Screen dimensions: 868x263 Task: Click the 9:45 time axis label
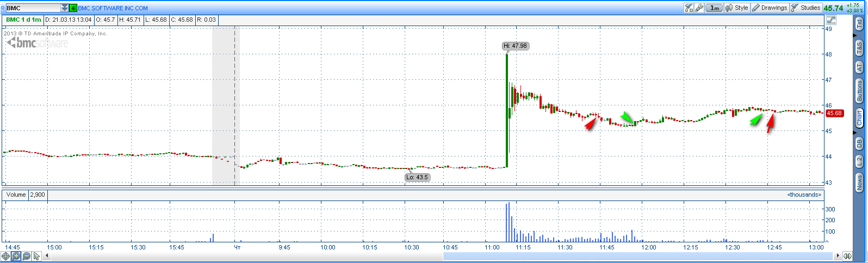(x=284, y=247)
